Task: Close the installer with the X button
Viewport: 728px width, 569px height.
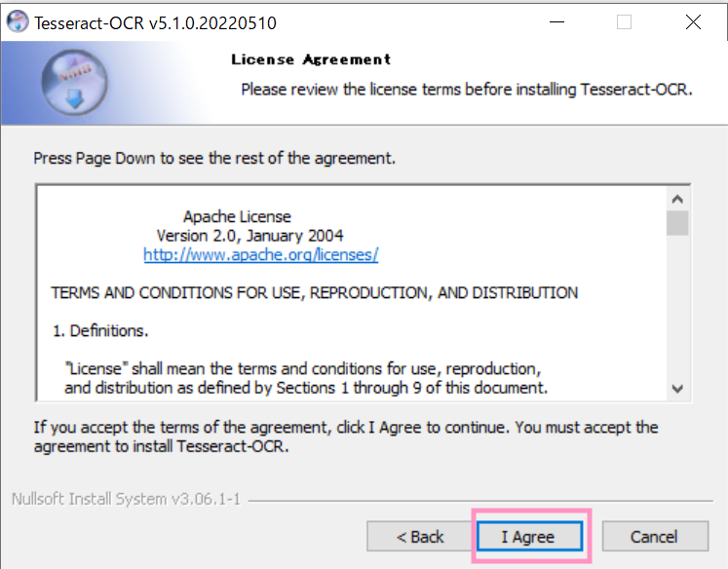Action: 693,21
